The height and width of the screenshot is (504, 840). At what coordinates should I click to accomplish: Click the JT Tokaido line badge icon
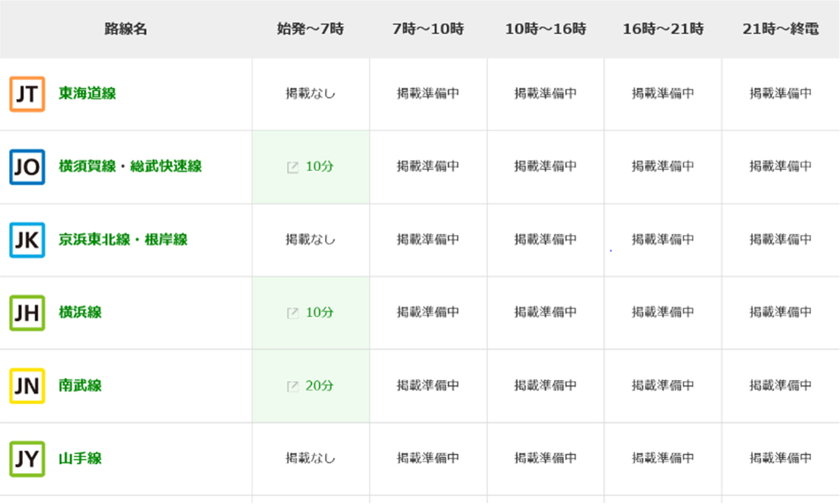coord(27,94)
